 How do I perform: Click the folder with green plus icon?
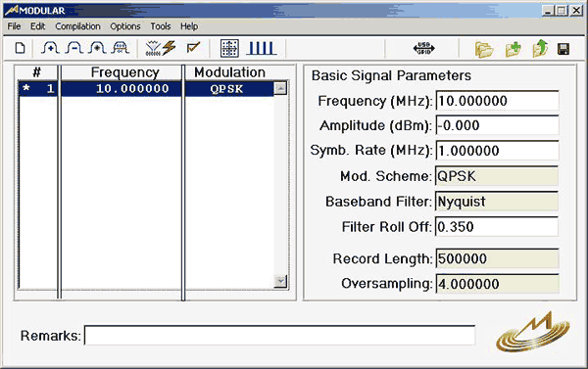click(x=514, y=49)
